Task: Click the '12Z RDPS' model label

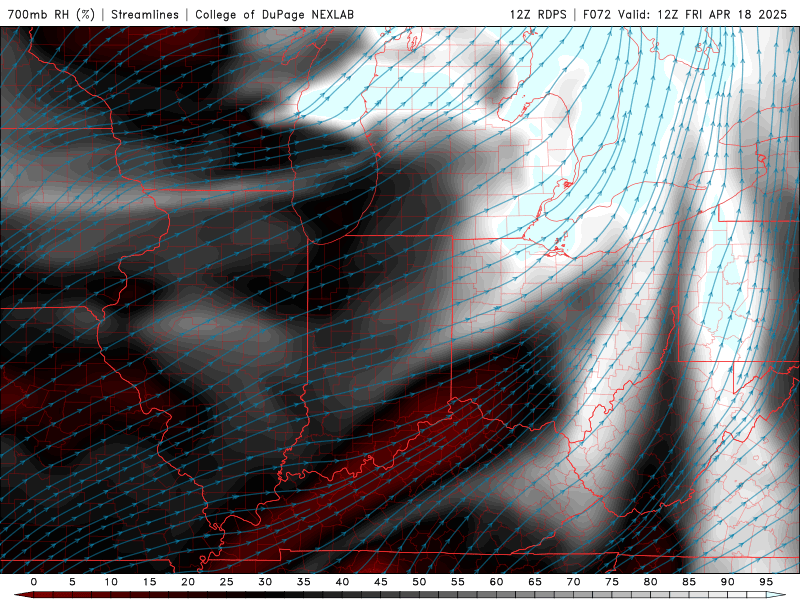Action: coord(538,14)
